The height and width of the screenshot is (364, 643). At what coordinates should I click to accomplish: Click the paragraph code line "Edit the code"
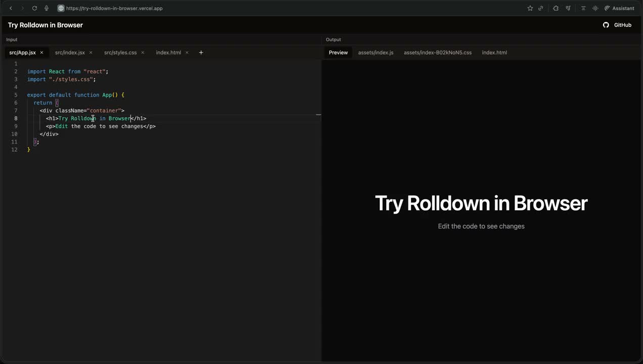click(x=101, y=126)
